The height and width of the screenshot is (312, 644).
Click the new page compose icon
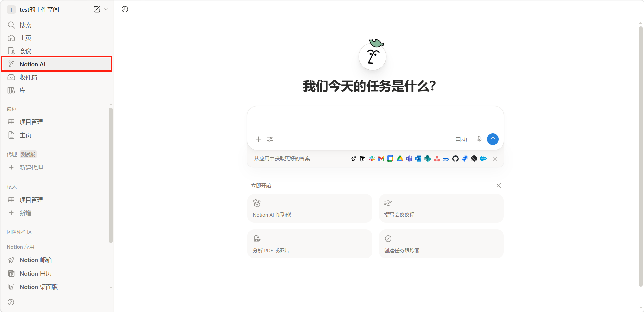click(97, 9)
